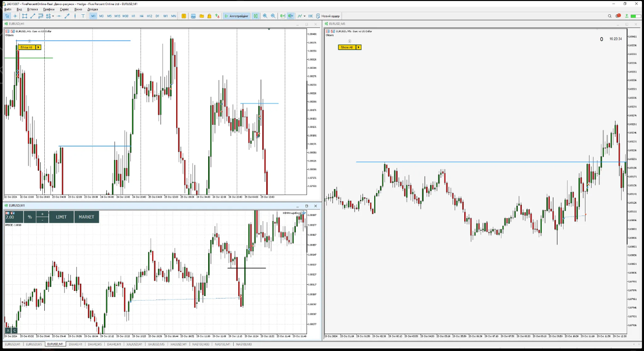The width and height of the screenshot is (644, 351).
Task: Zoom in on the chart
Action: 265,16
